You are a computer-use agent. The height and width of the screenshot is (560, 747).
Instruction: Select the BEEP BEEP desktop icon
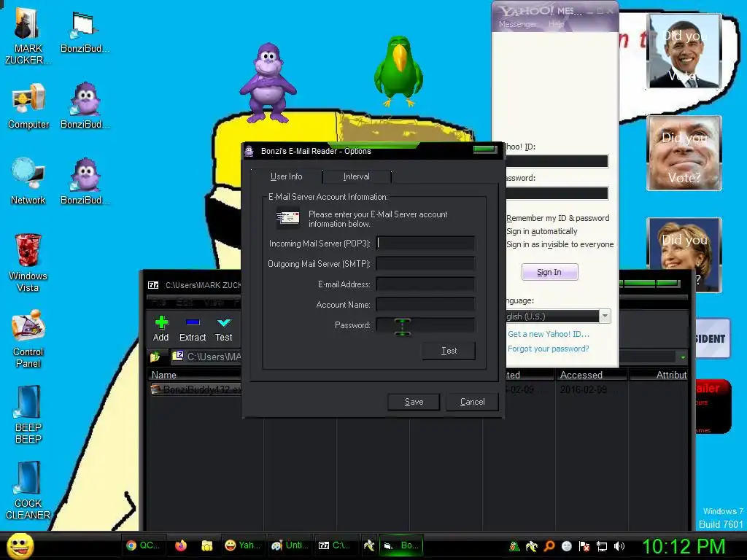pyautogui.click(x=28, y=414)
